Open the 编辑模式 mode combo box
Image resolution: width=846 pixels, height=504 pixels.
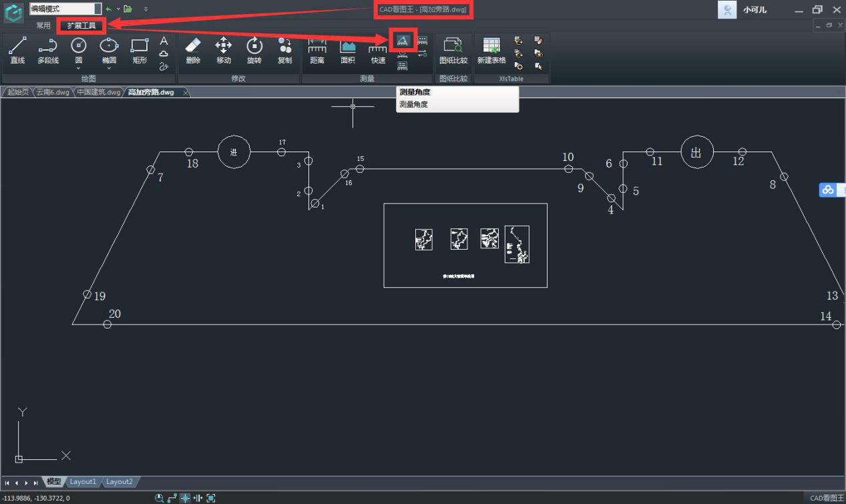97,9
